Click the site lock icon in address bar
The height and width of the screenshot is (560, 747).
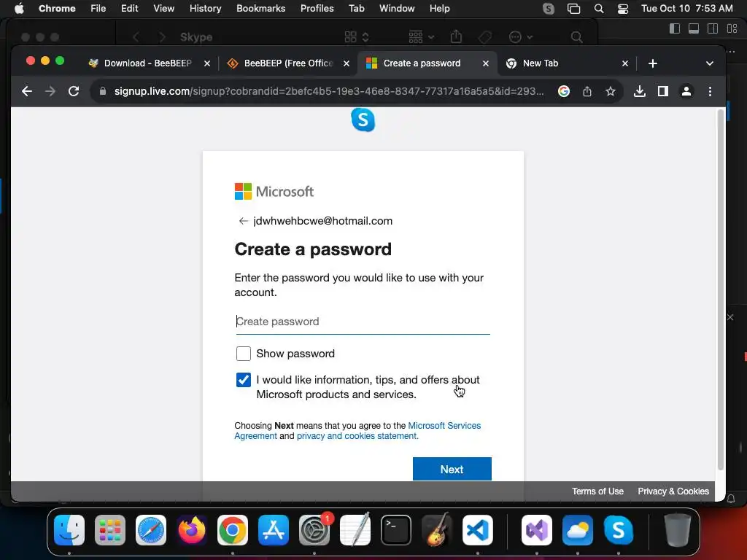(102, 91)
